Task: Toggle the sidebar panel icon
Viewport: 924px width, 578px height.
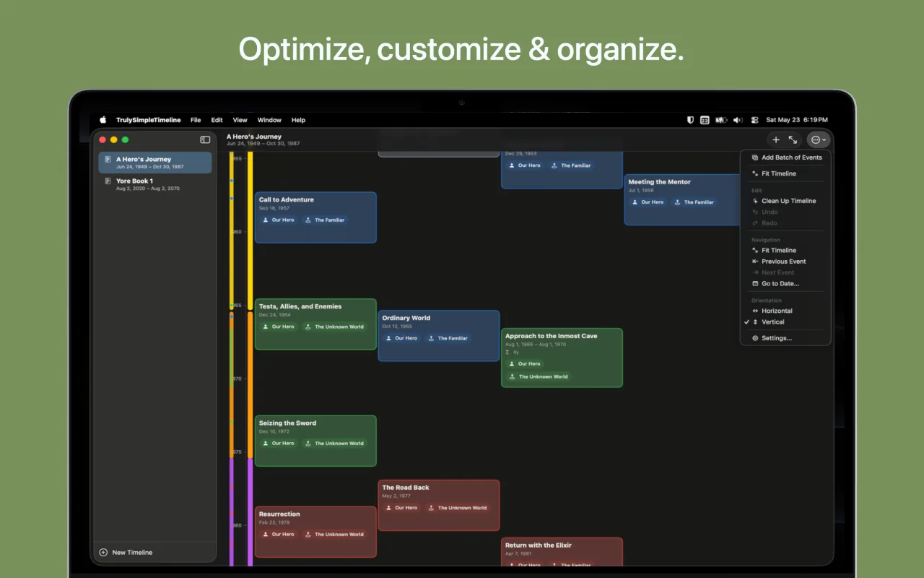Action: [205, 139]
